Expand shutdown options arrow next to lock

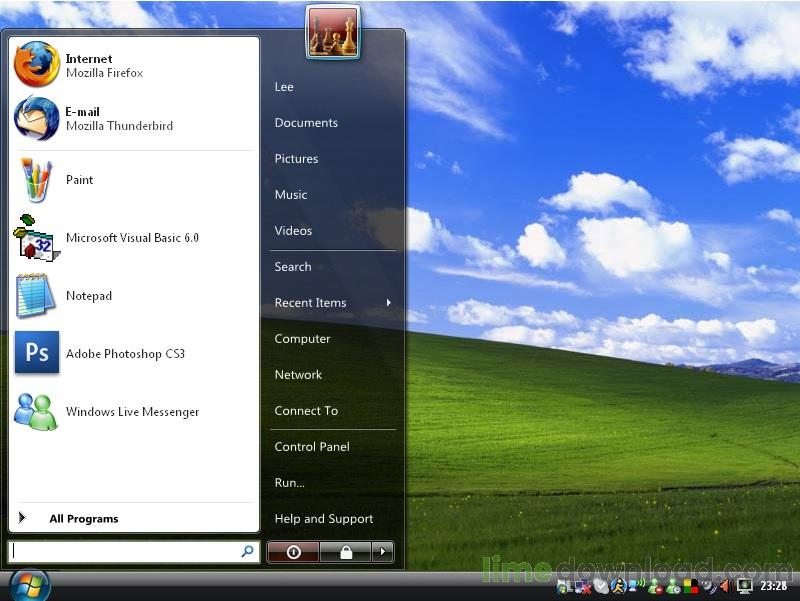click(x=382, y=552)
